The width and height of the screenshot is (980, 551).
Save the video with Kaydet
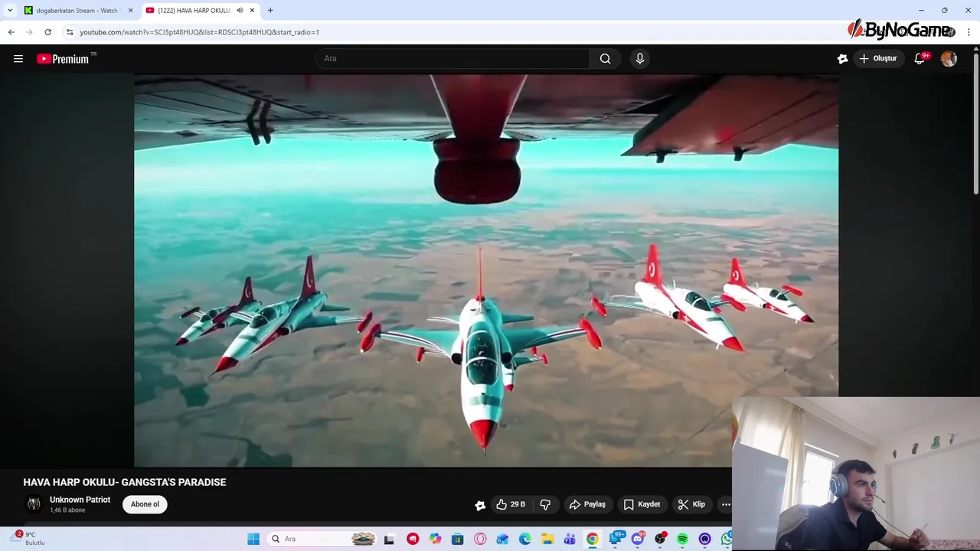point(642,504)
